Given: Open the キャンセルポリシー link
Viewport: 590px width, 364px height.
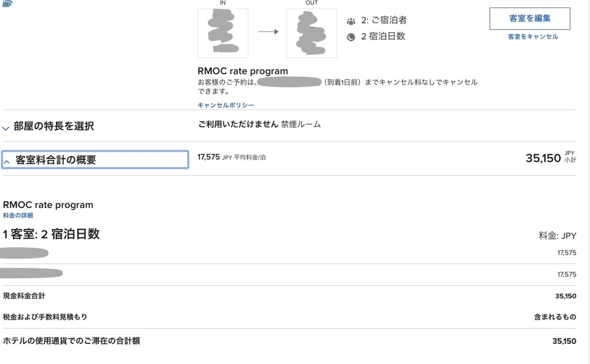Looking at the screenshot, I should click(x=225, y=105).
